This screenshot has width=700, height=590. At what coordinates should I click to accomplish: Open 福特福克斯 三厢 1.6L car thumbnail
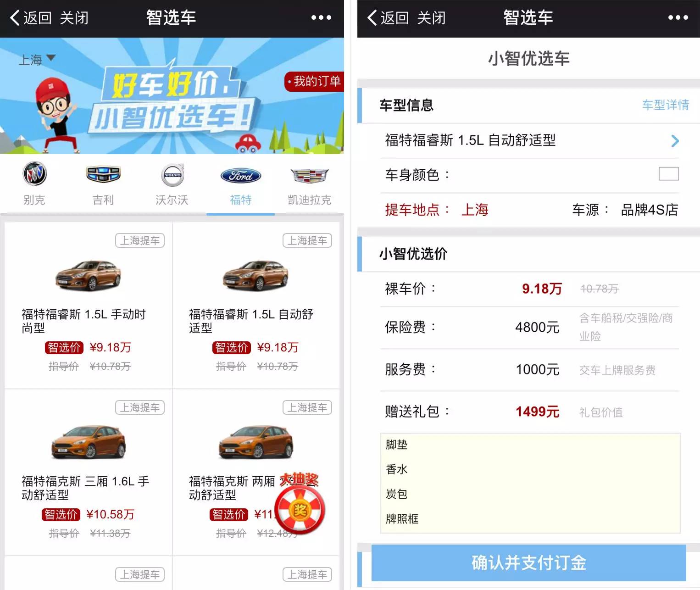click(88, 442)
